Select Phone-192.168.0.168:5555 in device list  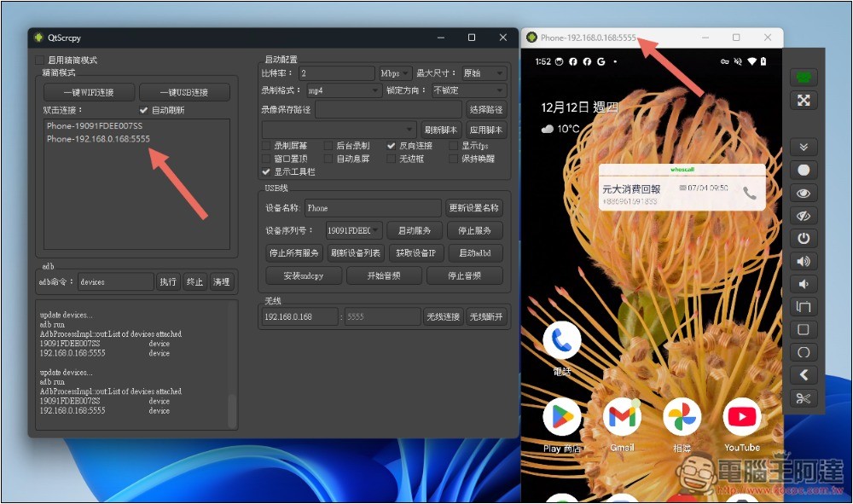coord(136,139)
